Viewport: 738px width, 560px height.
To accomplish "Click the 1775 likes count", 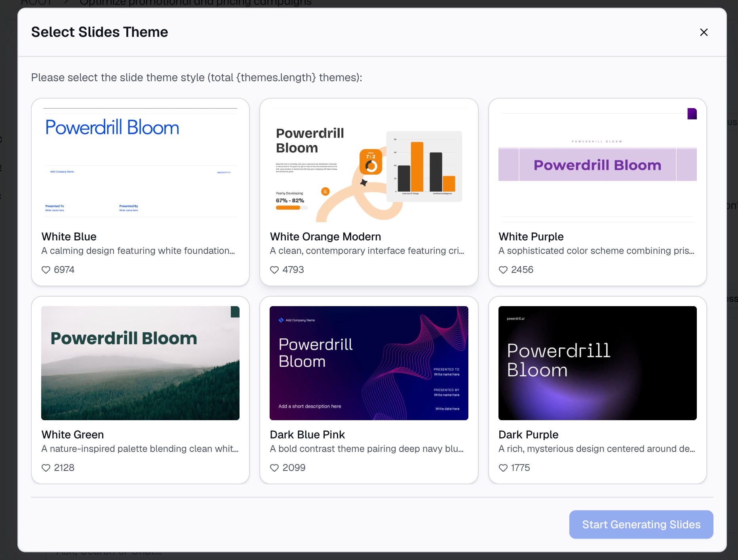I will point(520,468).
